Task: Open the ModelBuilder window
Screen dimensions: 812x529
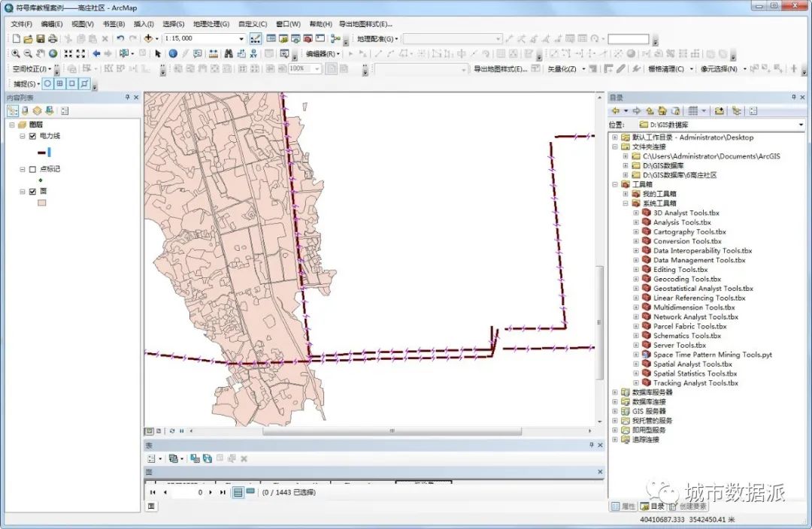Action: pos(335,38)
